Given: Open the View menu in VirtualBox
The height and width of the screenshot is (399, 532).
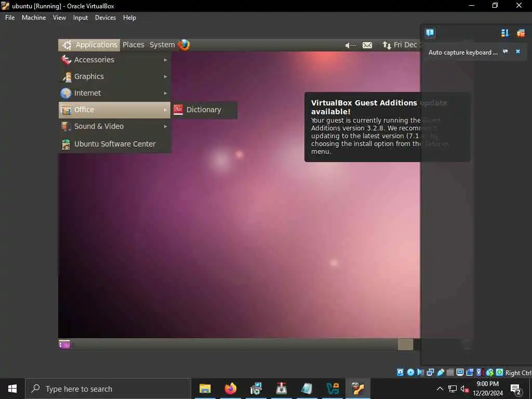Looking at the screenshot, I should (59, 18).
